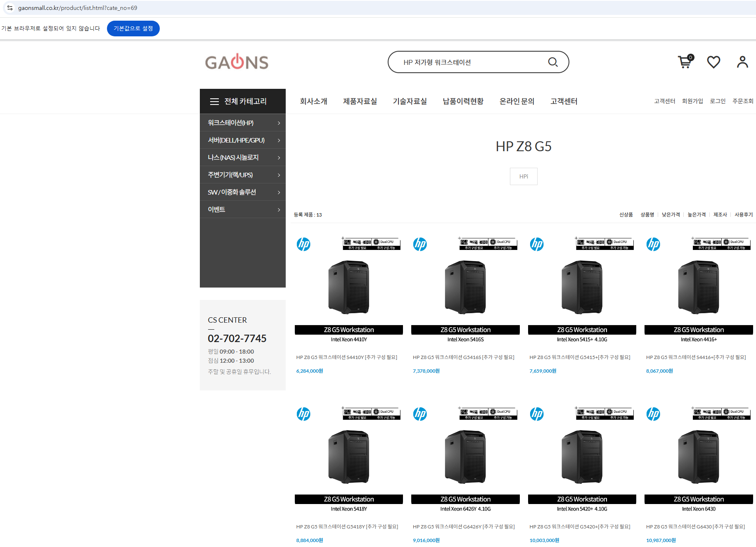Click HP logo on Xeon 5416S product
The width and height of the screenshot is (756, 547).
[420, 244]
